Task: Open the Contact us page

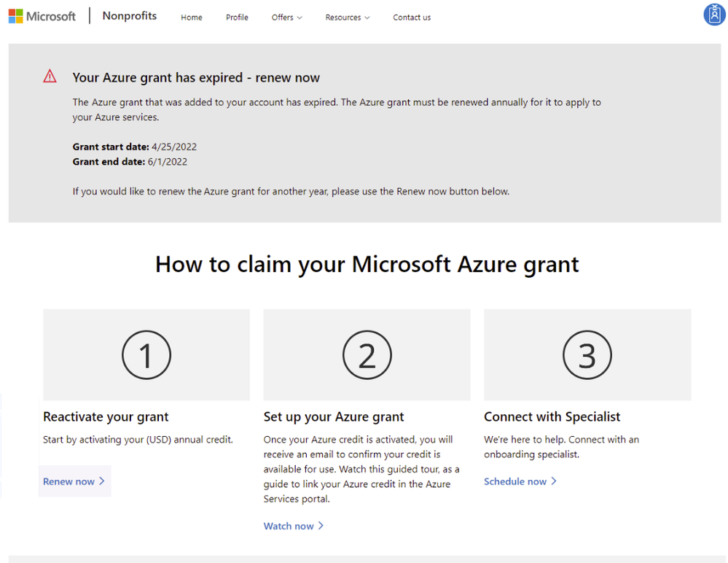Action: point(412,18)
